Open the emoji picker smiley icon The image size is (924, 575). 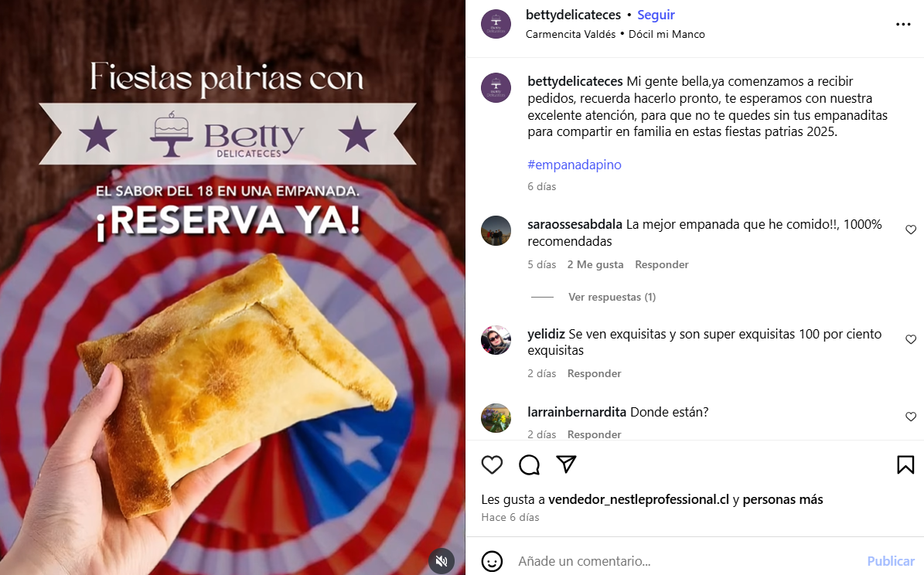492,561
